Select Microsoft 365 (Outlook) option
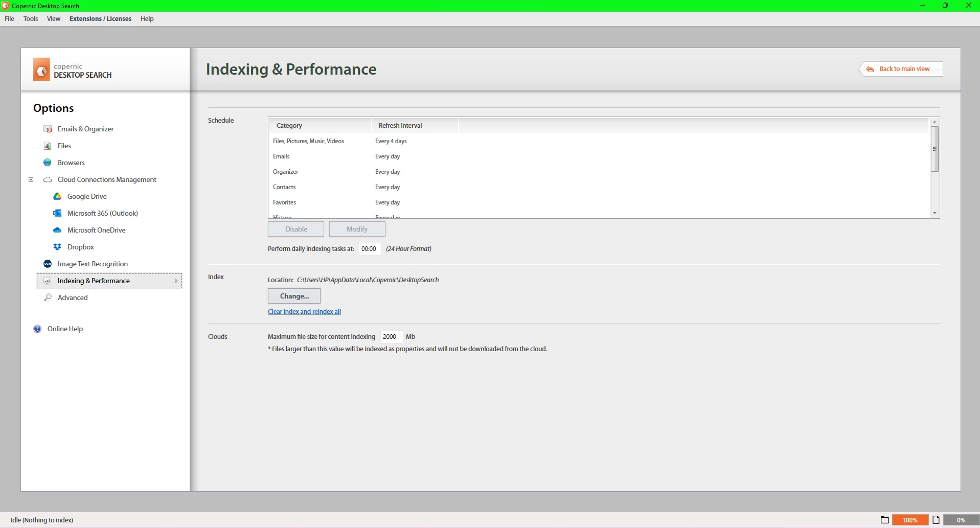This screenshot has height=528, width=980. [x=103, y=213]
